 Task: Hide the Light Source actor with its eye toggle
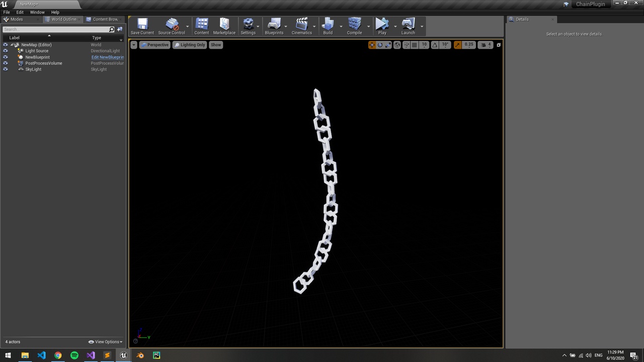click(5, 51)
